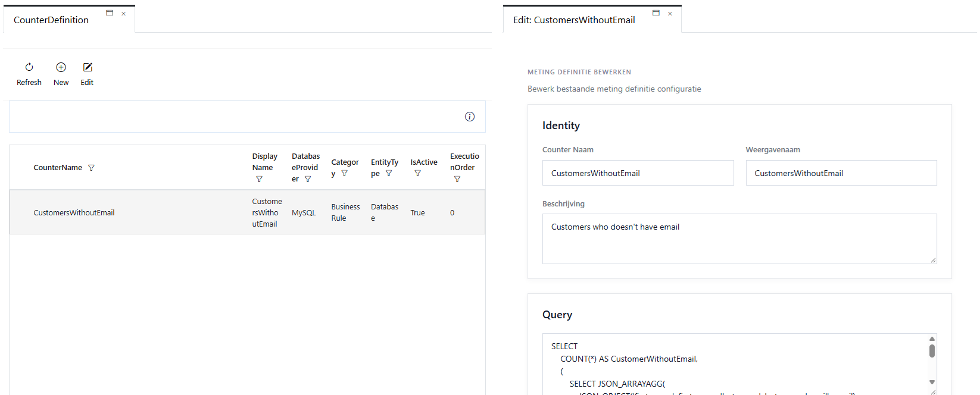The image size is (980, 395).
Task: Show the info icon tooltip
Action: pos(470,117)
